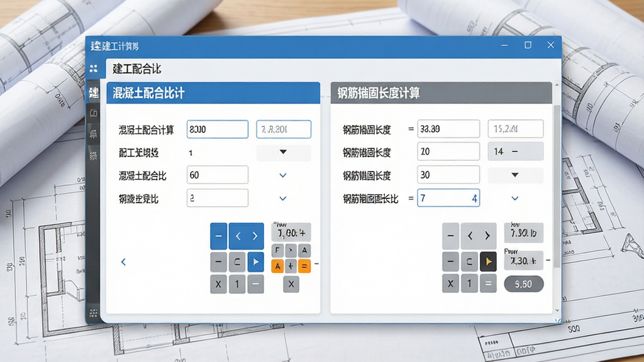The image size is (644, 362).
Task: Click the orange equals key
Action: [x=304, y=266]
